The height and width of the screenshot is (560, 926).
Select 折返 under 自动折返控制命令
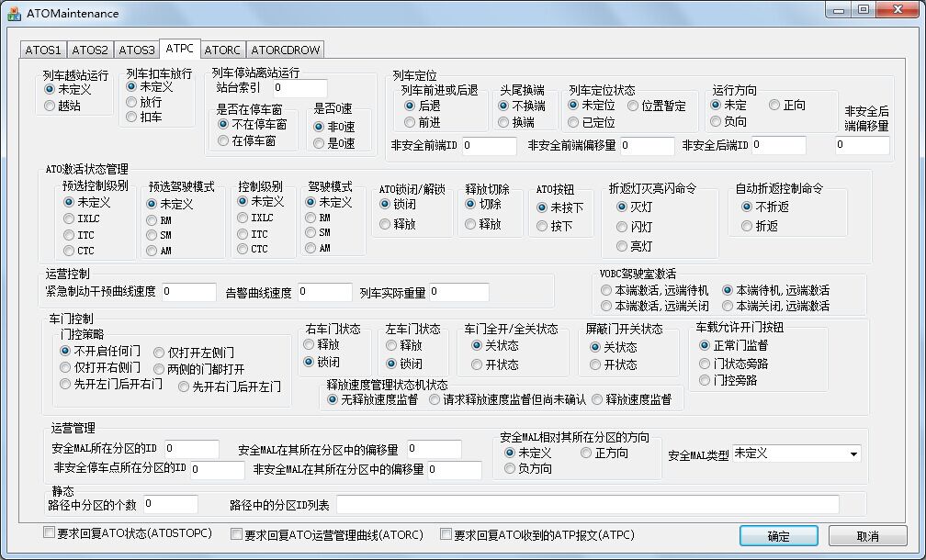click(747, 226)
